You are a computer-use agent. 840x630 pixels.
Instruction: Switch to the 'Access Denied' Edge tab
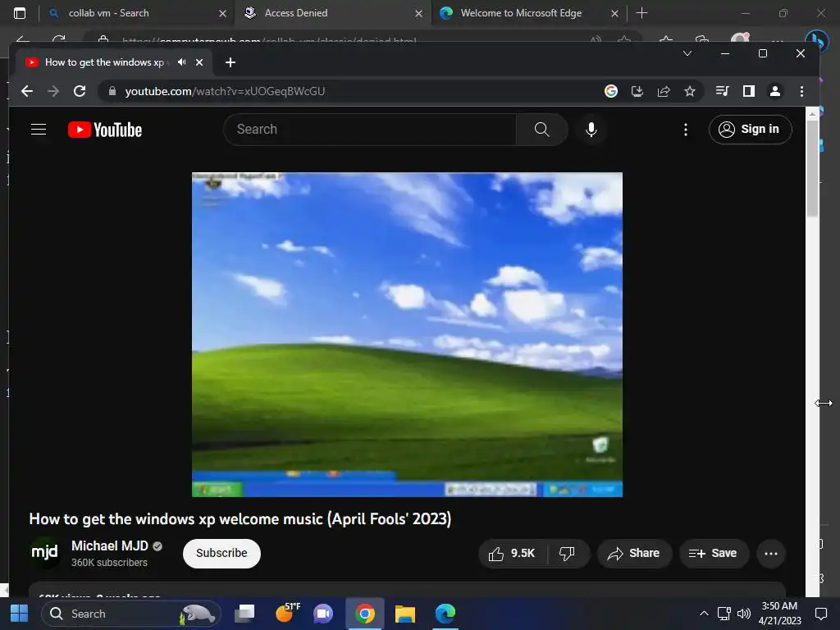(295, 13)
